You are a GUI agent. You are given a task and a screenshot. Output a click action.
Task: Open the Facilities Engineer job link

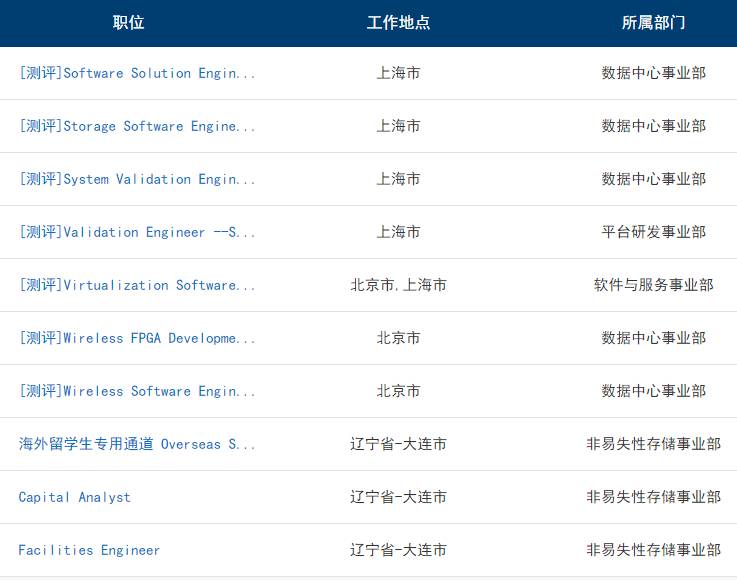tap(89, 550)
